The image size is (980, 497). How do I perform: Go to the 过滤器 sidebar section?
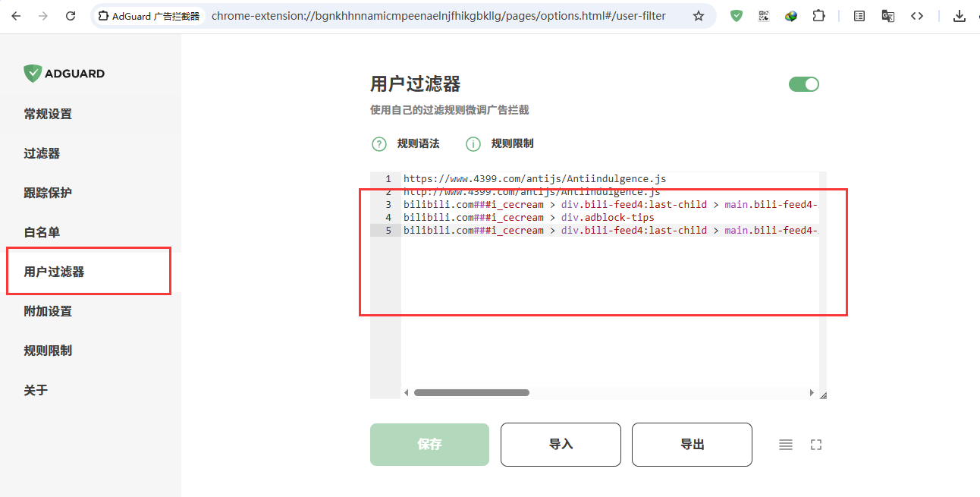(x=42, y=153)
